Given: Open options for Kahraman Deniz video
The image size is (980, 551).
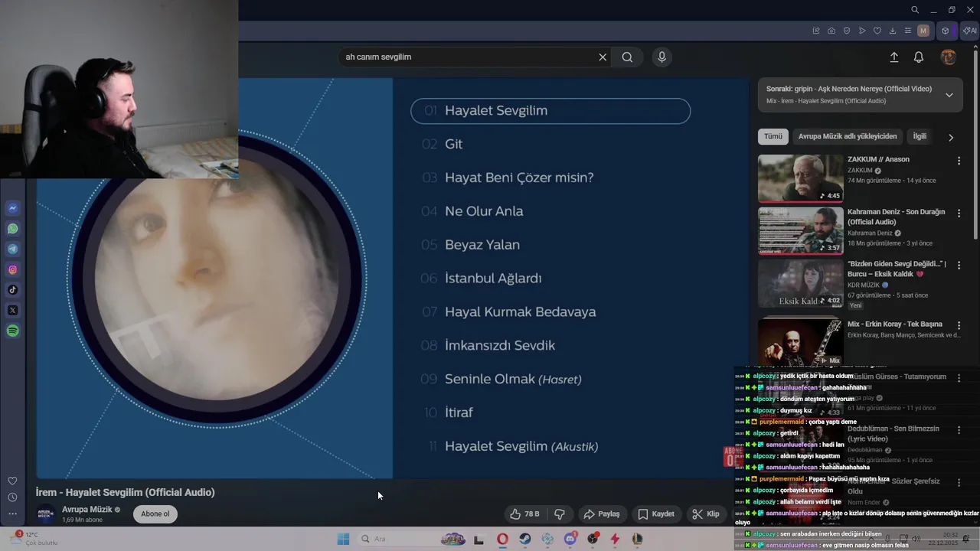Looking at the screenshot, I should (959, 214).
